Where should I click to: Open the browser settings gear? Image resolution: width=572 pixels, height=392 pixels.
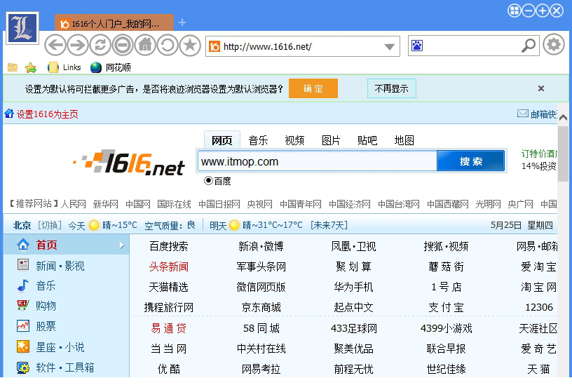point(553,44)
